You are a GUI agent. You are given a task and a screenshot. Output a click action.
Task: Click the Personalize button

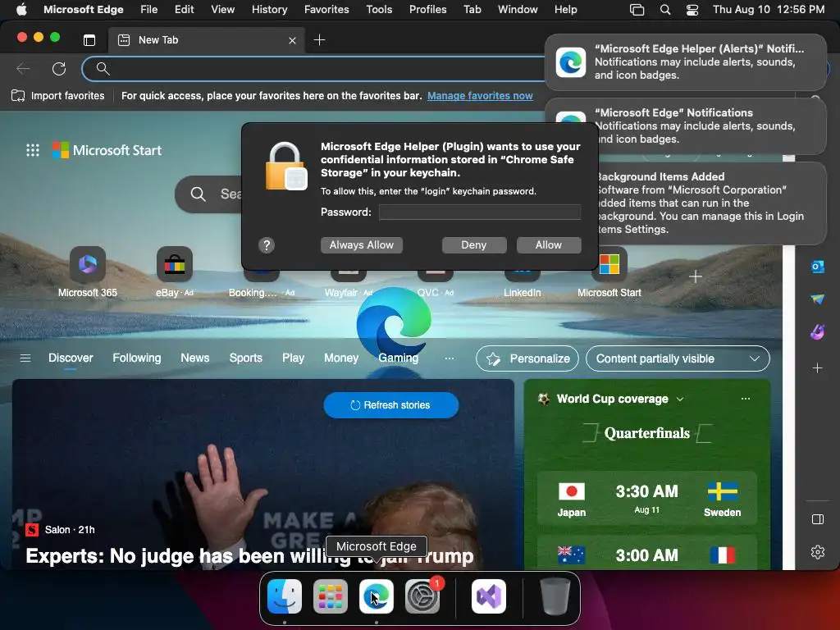(527, 358)
